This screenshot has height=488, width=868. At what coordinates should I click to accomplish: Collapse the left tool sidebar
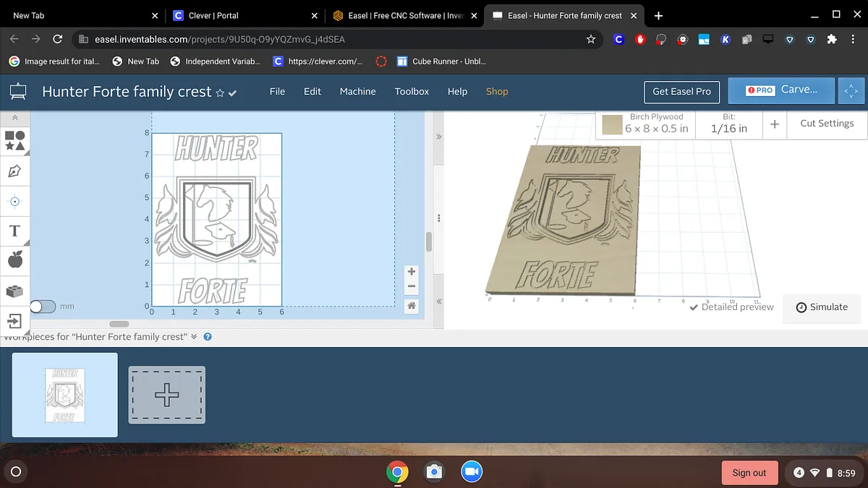[x=15, y=117]
